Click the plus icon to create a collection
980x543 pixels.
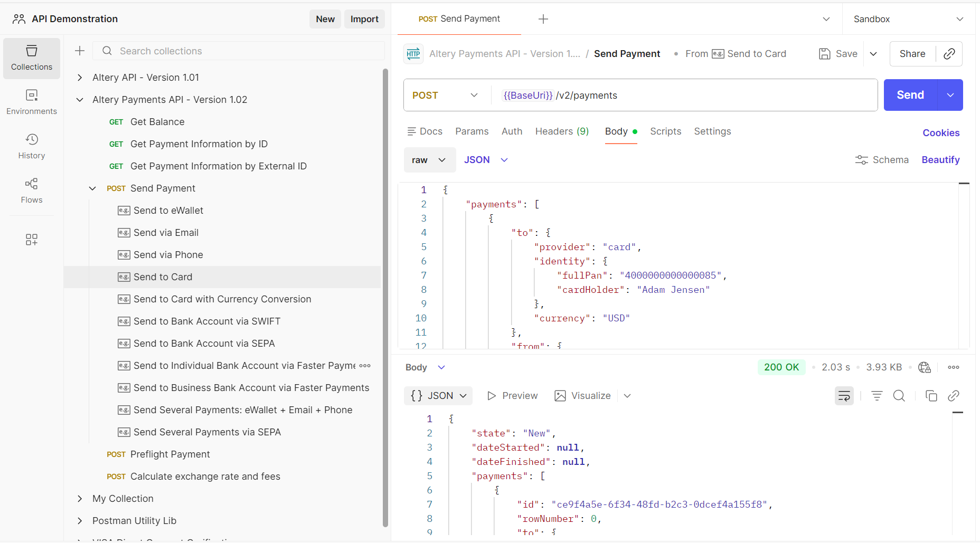point(80,51)
